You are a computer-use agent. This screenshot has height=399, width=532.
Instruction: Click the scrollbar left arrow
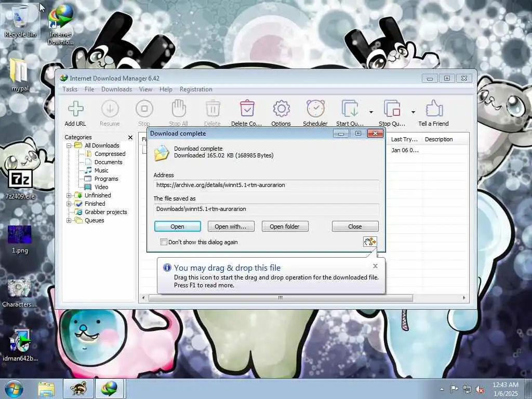click(143, 298)
